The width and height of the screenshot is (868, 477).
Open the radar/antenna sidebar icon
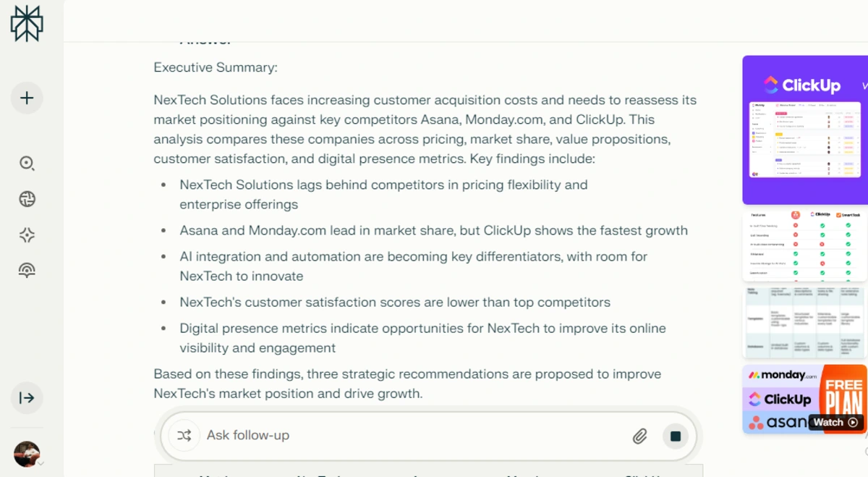[27, 270]
